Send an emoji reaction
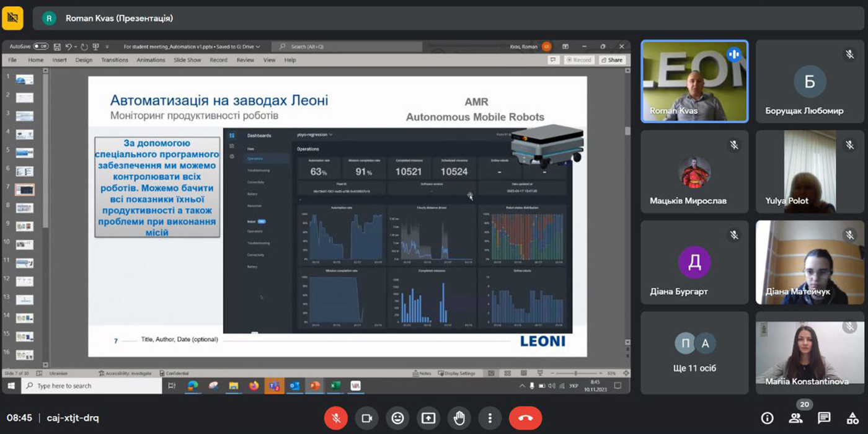The width and height of the screenshot is (868, 434). 397,418
